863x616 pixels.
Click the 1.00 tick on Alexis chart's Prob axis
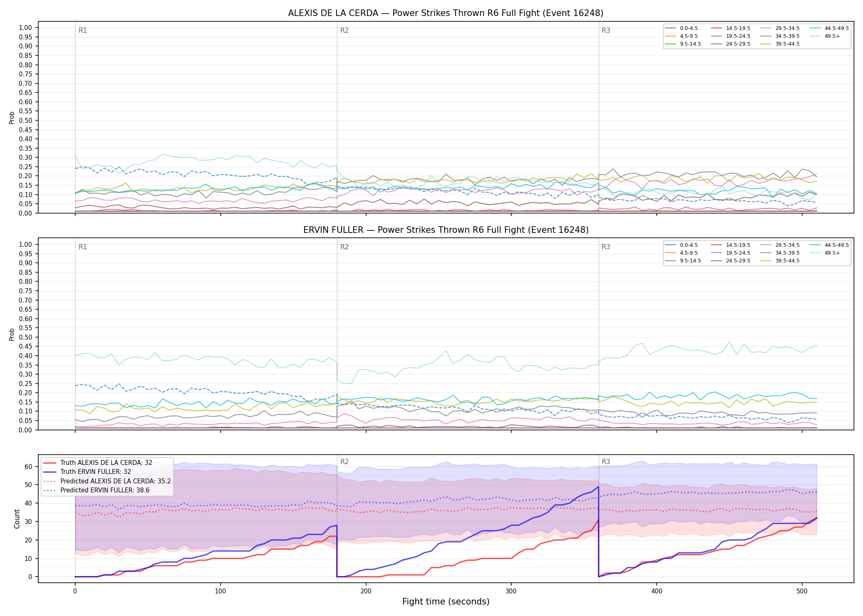coord(25,28)
